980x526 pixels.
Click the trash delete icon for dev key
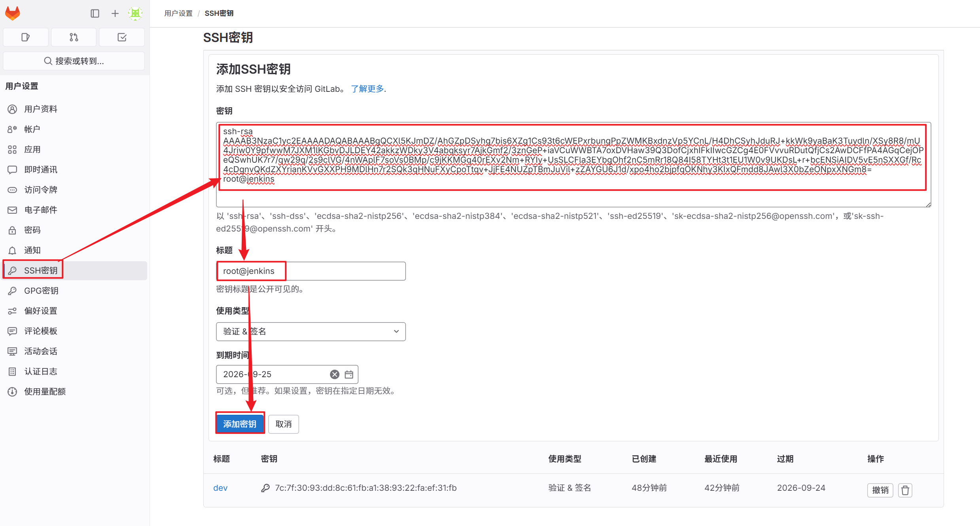[905, 490]
